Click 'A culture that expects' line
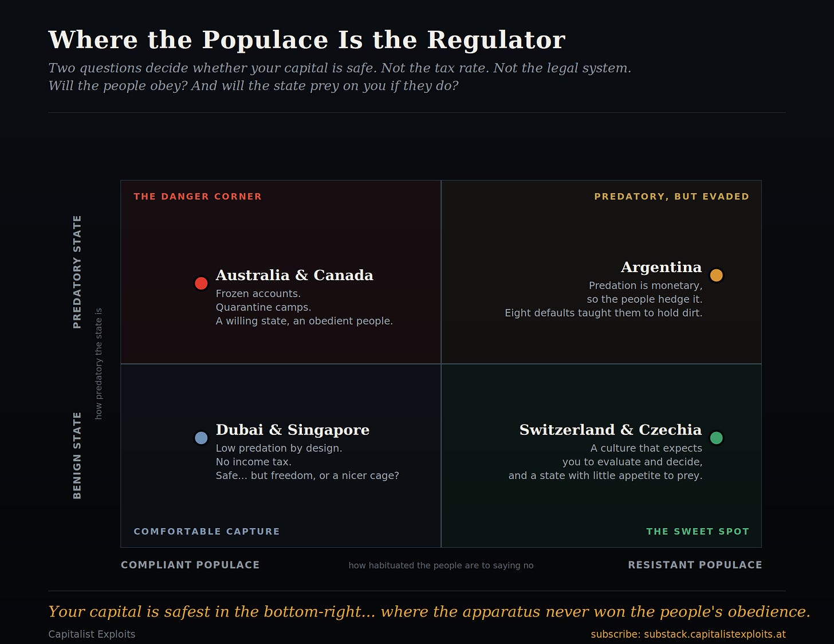The height and width of the screenshot is (644, 834). click(647, 449)
